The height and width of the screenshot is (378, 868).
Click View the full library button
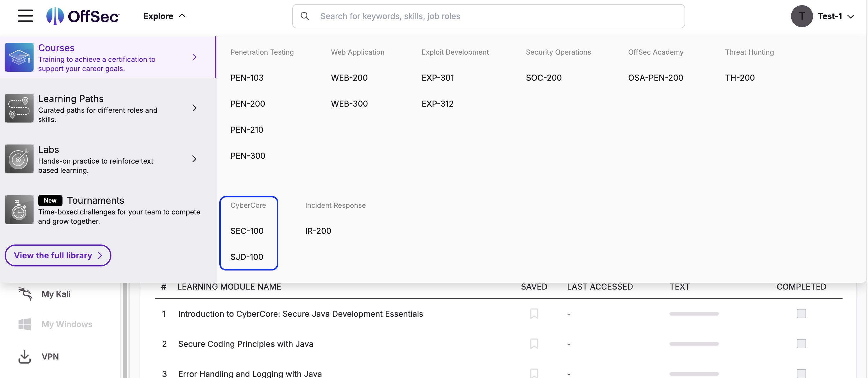pyautogui.click(x=58, y=255)
